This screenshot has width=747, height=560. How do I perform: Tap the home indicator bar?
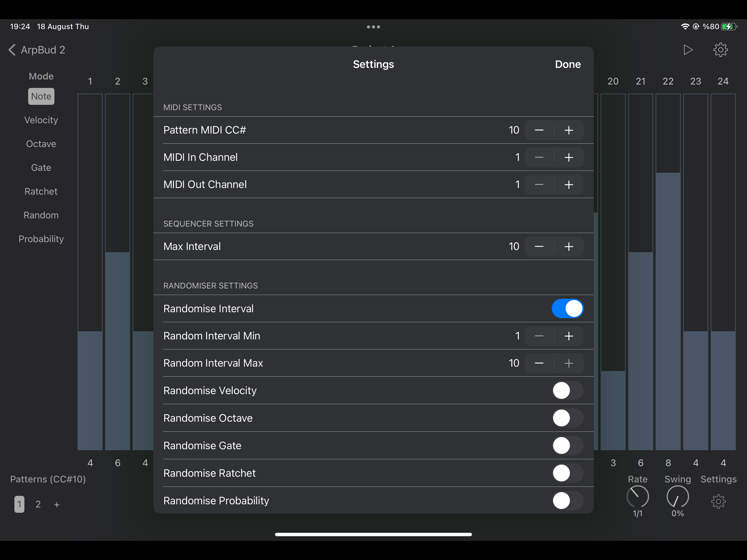point(373,534)
